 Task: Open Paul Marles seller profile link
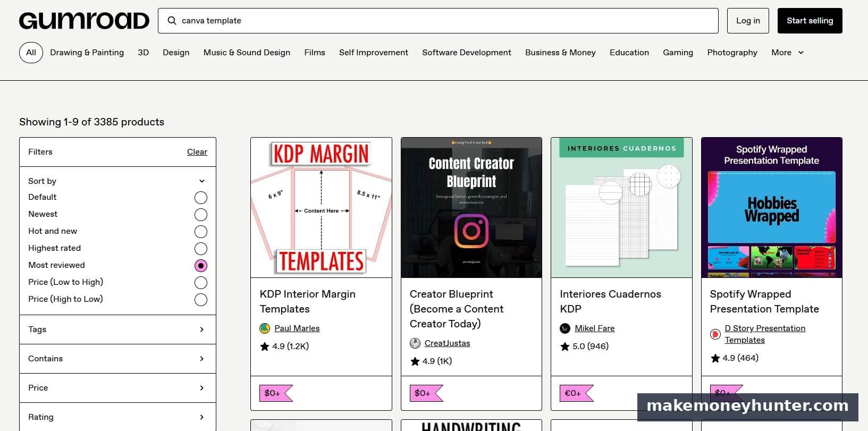point(297,328)
